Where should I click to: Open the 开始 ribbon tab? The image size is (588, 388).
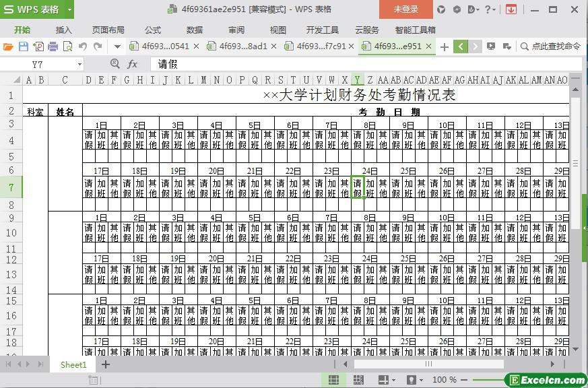[x=22, y=30]
